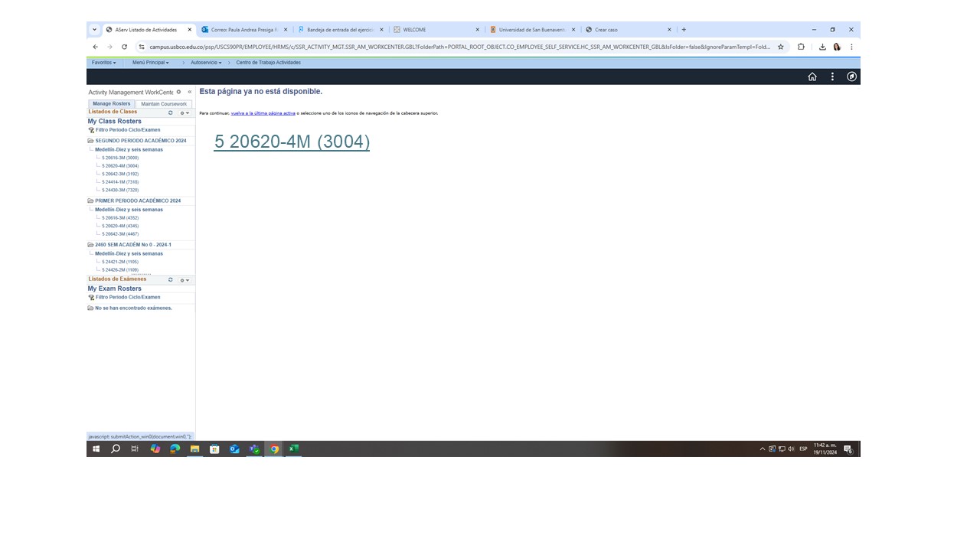Open Filtro Periodo Ciclo/Examen under Class Rosters
The height and width of the screenshot is (551, 980).
click(128, 130)
